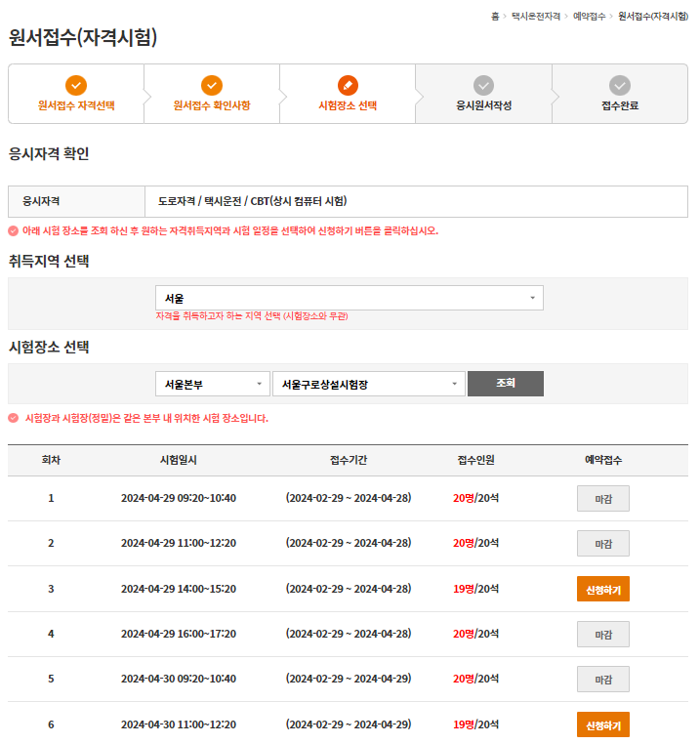This screenshot has width=700, height=744.
Task: Click 19명/20석 count in row 6
Action: click(x=476, y=724)
